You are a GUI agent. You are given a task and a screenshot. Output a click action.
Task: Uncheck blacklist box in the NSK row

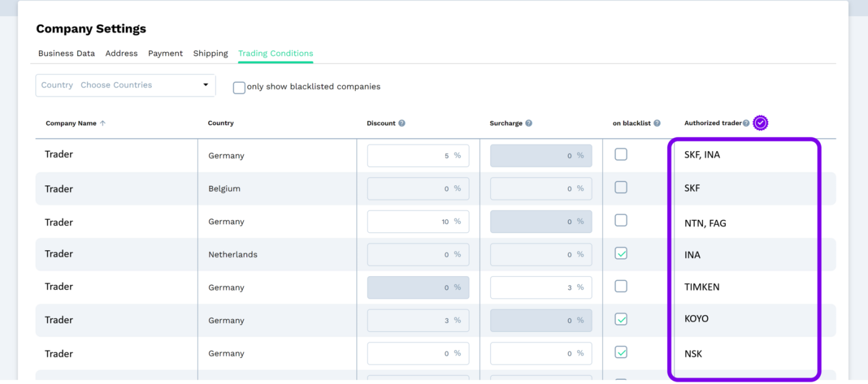[621, 352]
